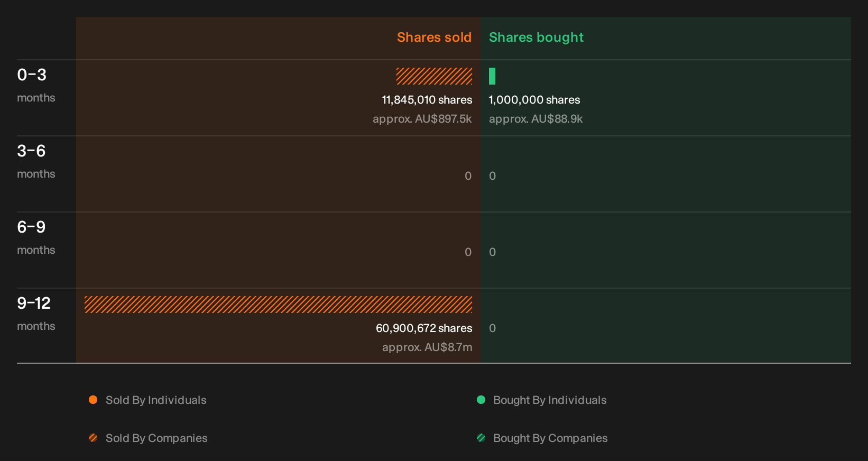868x461 pixels.
Task: Click the 60,900,672 shares value
Action: pyautogui.click(x=424, y=328)
